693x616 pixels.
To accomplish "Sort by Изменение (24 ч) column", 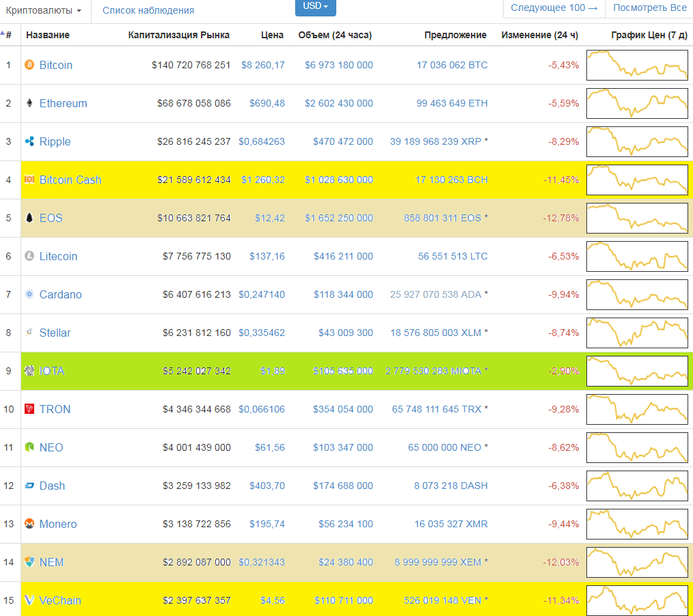I will tap(539, 35).
